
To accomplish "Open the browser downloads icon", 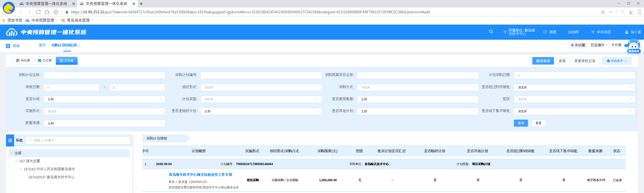I will click(631, 12).
